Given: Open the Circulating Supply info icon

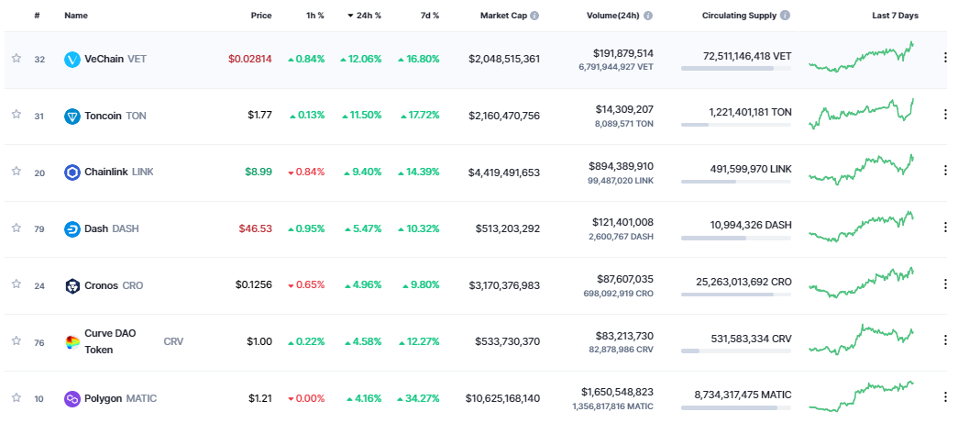Looking at the screenshot, I should click(785, 16).
